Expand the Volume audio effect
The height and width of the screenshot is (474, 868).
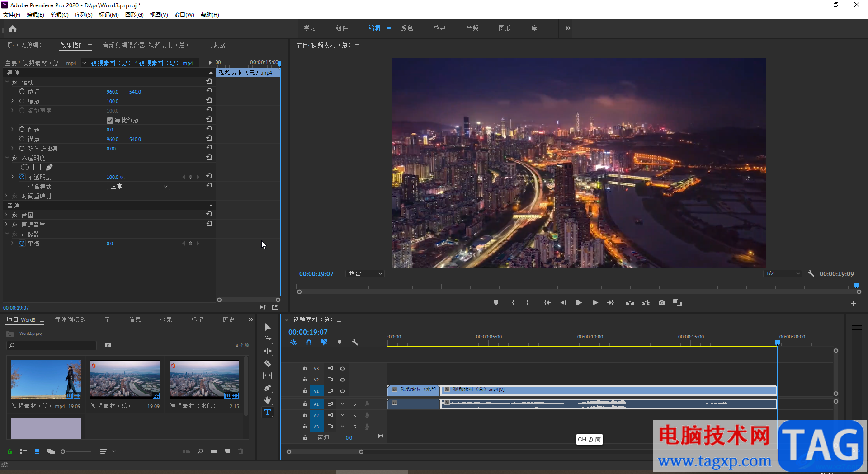[x=6, y=215]
